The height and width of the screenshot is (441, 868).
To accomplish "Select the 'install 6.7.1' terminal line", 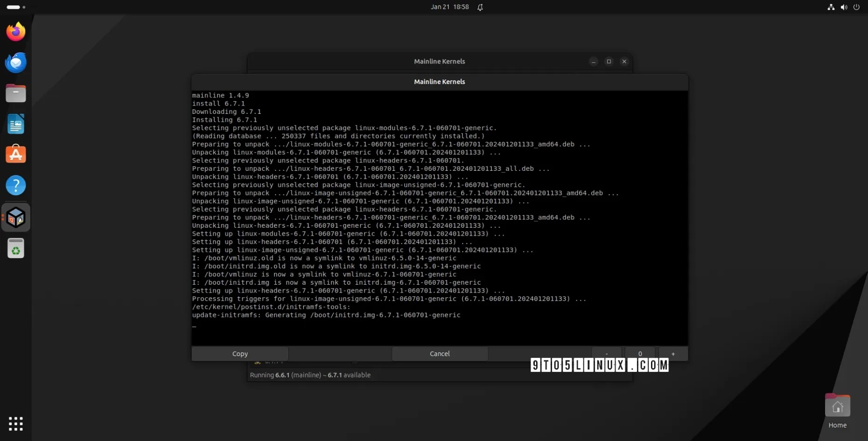I will (218, 104).
